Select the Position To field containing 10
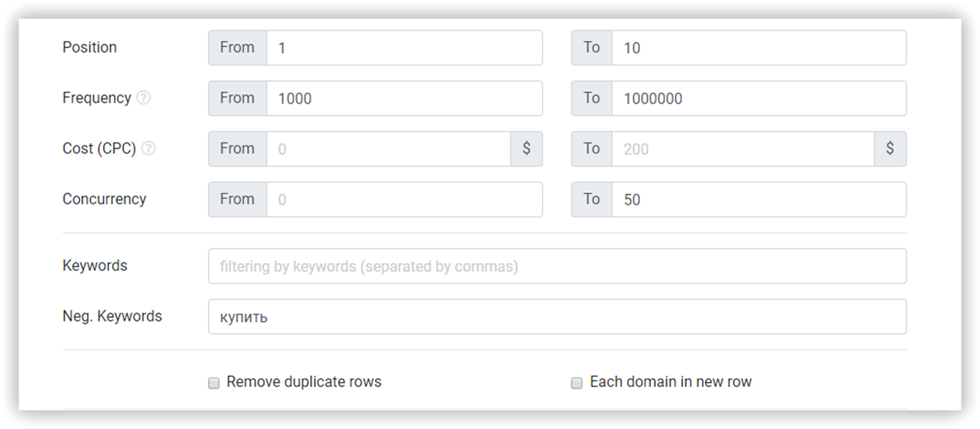980x429 pixels. [759, 48]
